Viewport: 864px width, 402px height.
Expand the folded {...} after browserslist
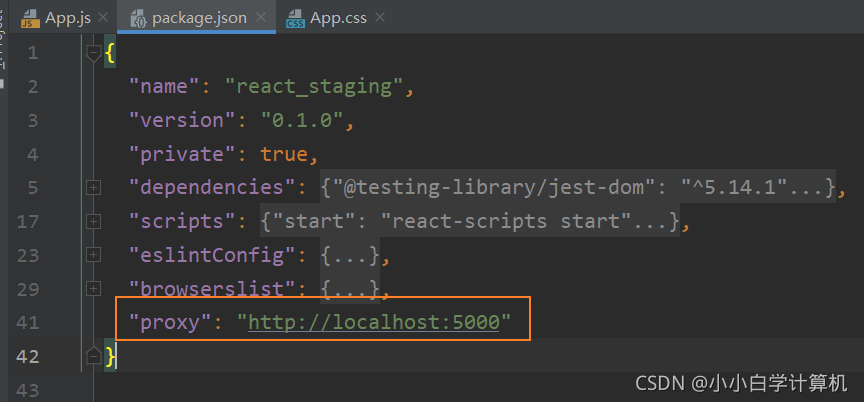click(x=350, y=289)
